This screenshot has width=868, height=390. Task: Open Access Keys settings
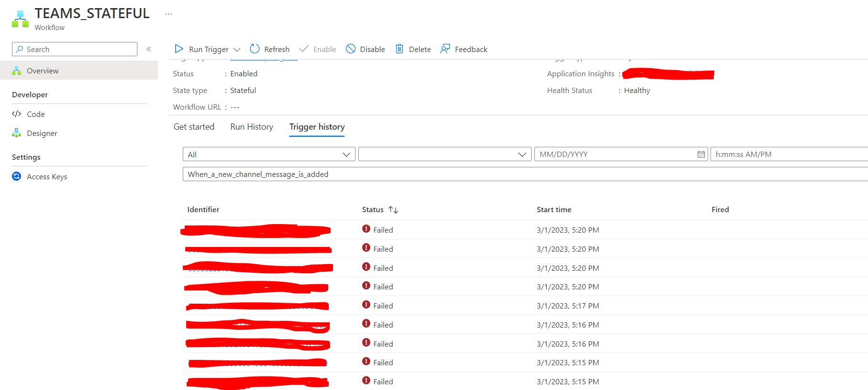(x=47, y=177)
